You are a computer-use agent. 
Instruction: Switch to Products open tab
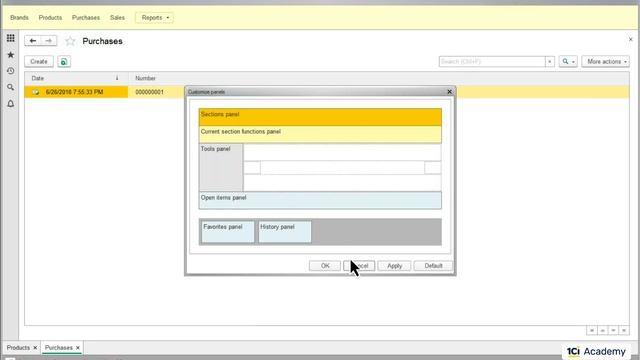point(18,348)
